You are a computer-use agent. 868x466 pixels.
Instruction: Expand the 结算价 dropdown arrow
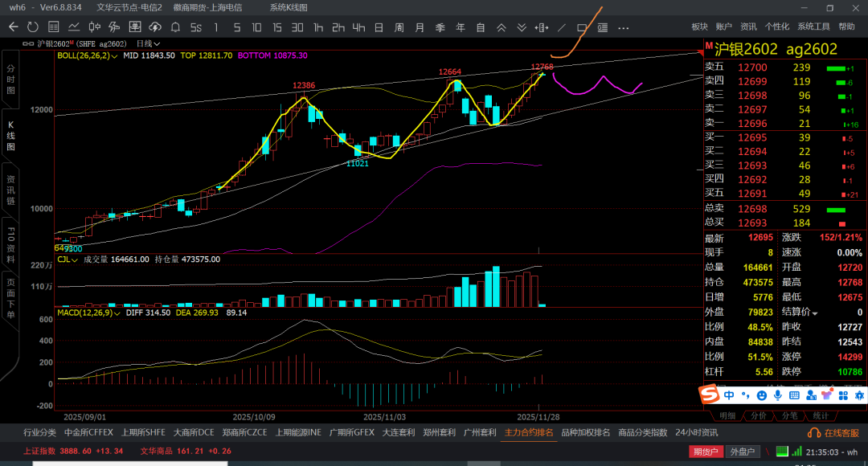pyautogui.click(x=815, y=313)
